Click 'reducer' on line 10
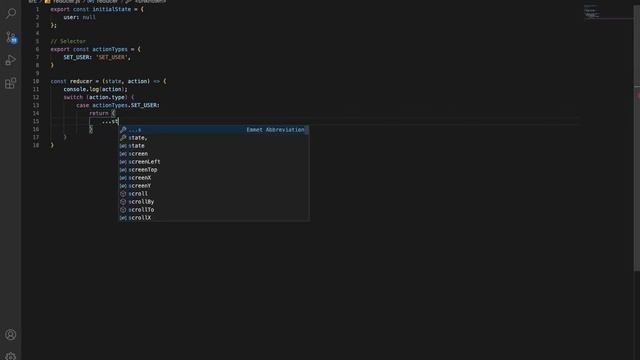The image size is (640, 360). click(x=81, y=81)
